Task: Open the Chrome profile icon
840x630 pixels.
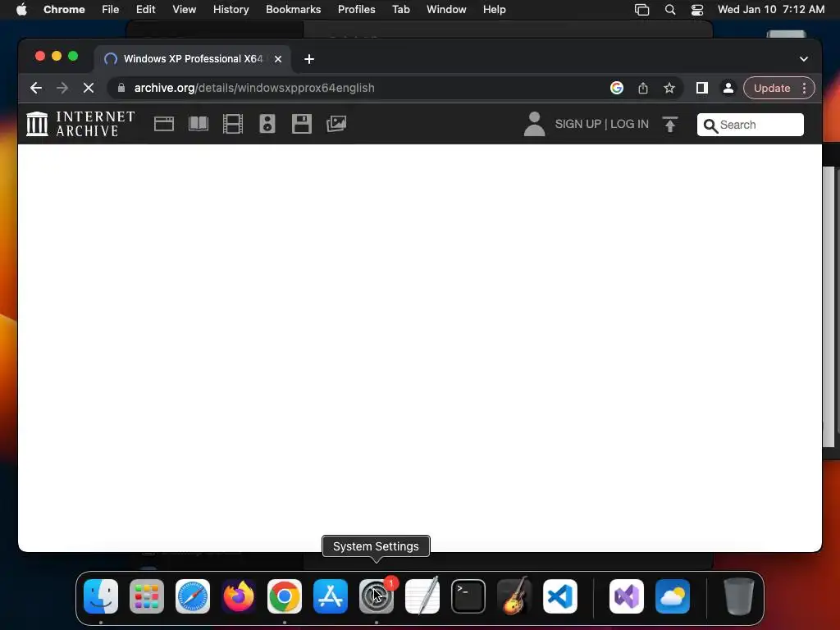Action: 728,88
